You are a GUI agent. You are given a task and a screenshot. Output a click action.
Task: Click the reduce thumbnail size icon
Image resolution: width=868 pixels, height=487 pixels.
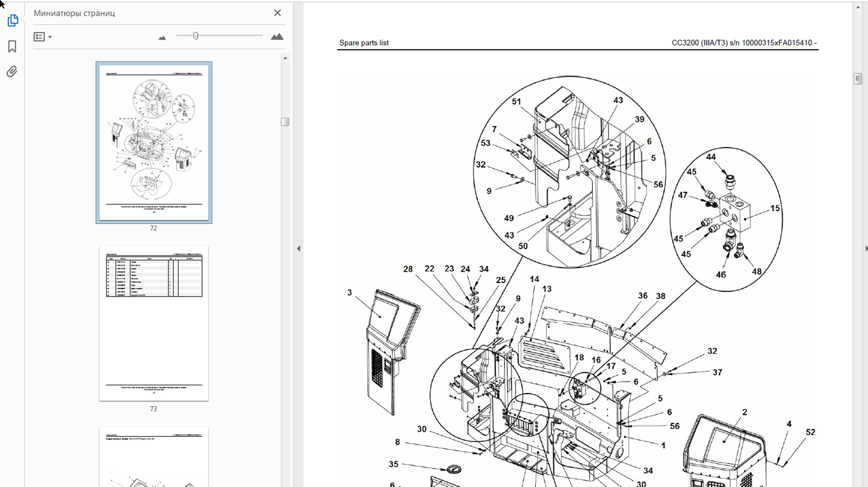tap(162, 38)
